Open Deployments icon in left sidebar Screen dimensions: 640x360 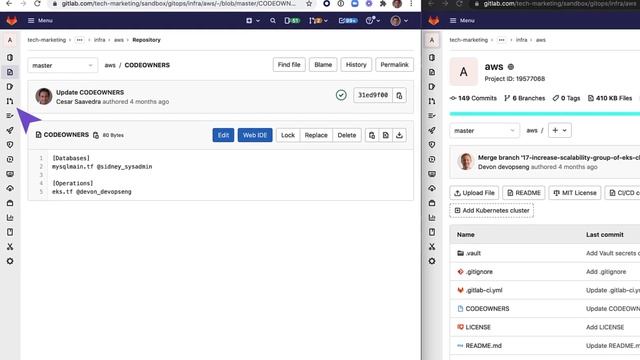(x=10, y=159)
